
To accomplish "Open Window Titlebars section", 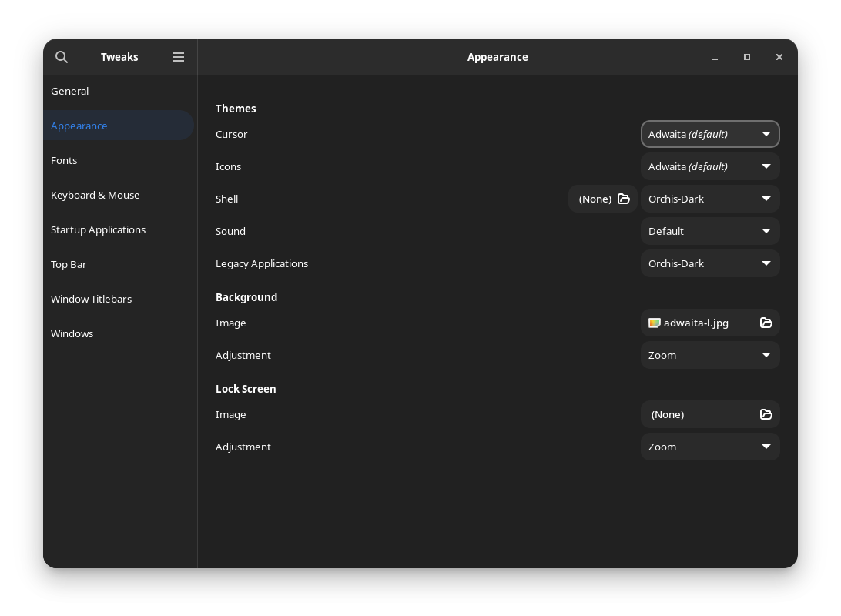I will [119, 300].
